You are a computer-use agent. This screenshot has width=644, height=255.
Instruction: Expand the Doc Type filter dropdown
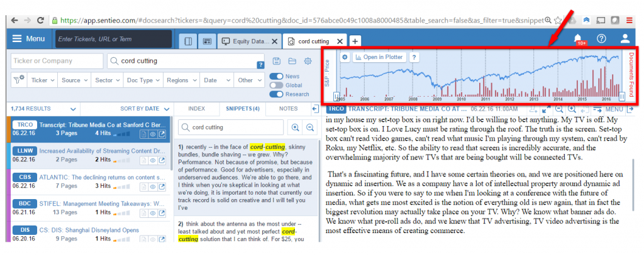pos(143,80)
